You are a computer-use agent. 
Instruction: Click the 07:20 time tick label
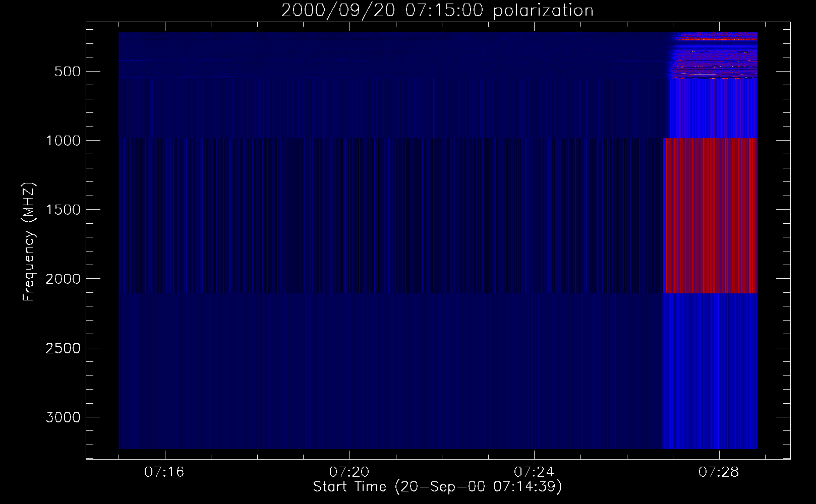[349, 472]
